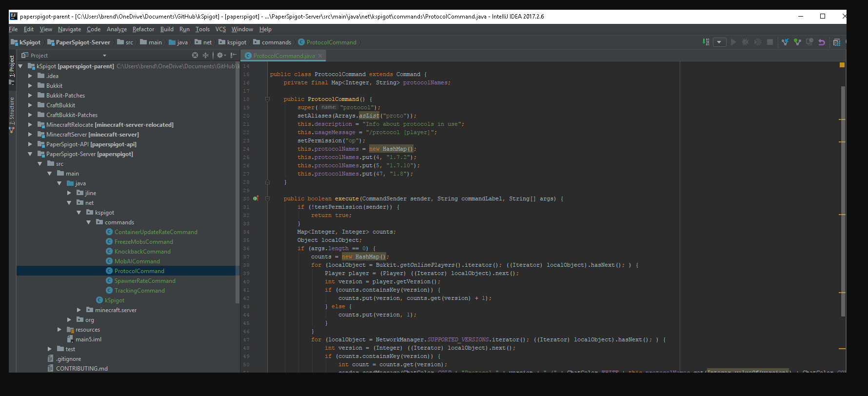Image resolution: width=868 pixels, height=396 pixels.
Task: Collapse the constructor fold marker at line 18
Action: (267, 99)
